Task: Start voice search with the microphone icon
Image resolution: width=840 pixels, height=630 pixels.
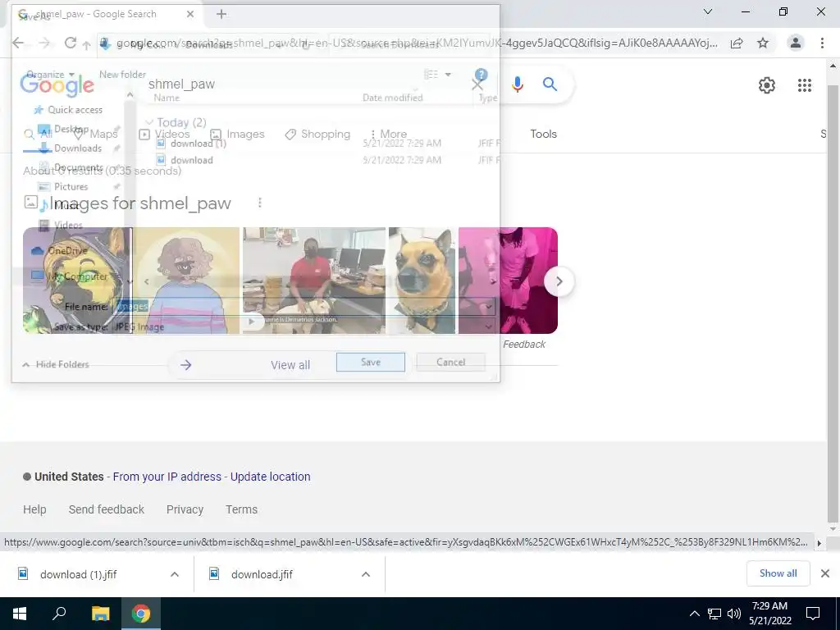Action: pos(518,84)
